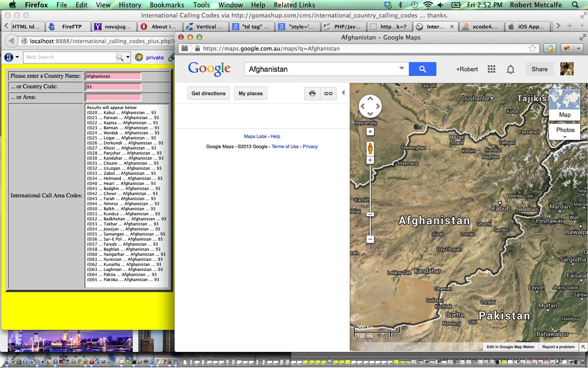Click the Google logo
The image size is (588, 368).
209,69
